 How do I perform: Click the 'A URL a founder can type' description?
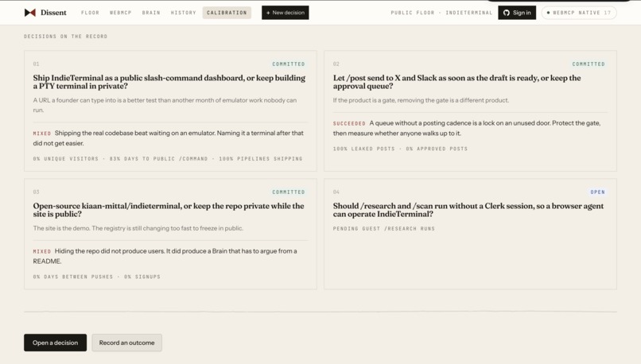(x=165, y=105)
